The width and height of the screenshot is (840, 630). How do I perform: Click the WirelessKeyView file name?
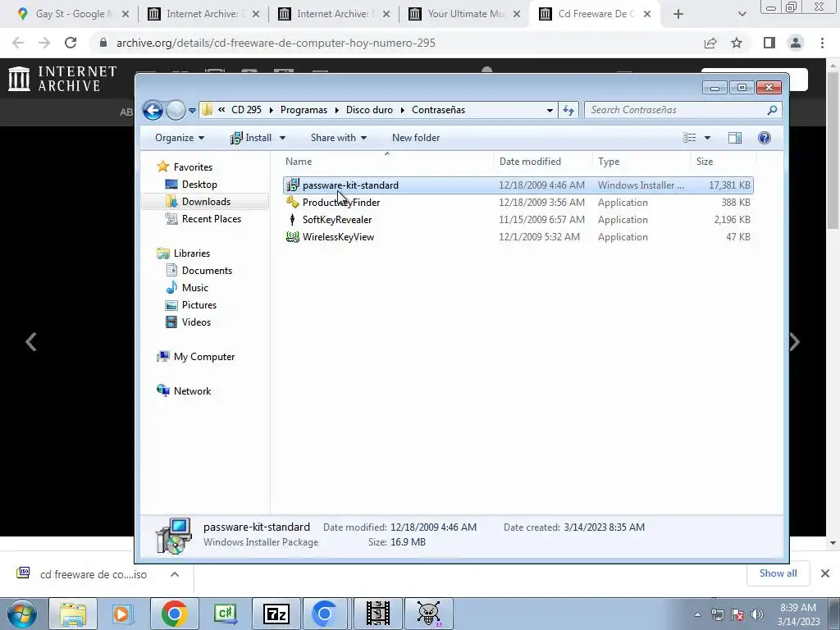(x=338, y=237)
